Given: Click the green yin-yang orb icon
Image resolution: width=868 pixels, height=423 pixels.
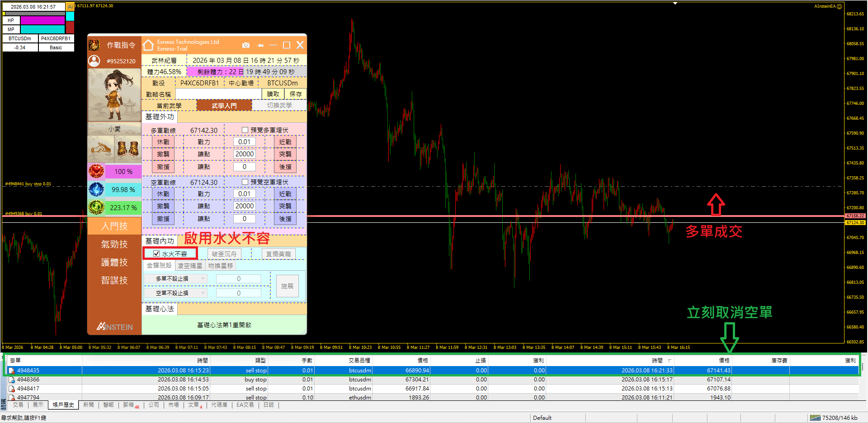Looking at the screenshot, I should (96, 207).
